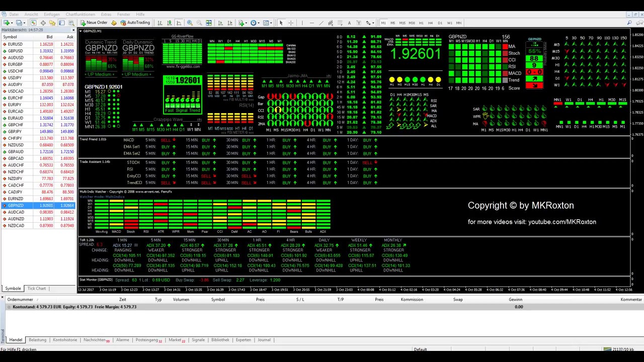This screenshot has height=362, width=644.
Task: Select the trendline drawing tool
Action: pyautogui.click(x=321, y=23)
